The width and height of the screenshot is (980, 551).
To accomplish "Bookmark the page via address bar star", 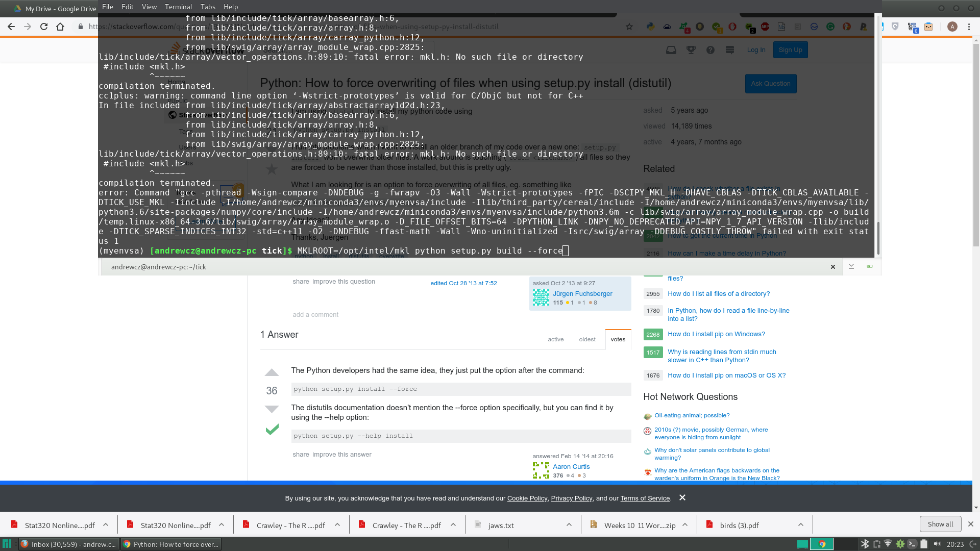I will pyautogui.click(x=629, y=27).
